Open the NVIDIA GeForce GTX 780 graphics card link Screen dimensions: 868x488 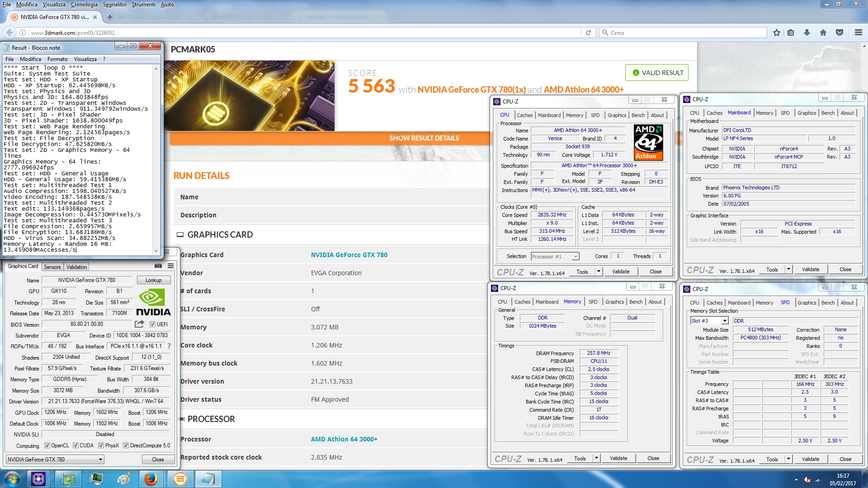349,255
